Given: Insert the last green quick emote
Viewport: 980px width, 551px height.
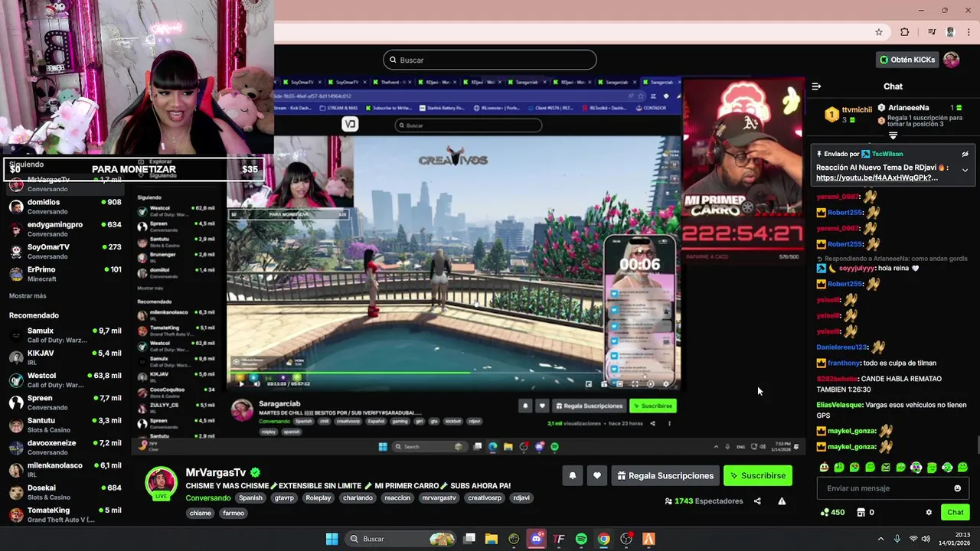Looking at the screenshot, I should click(962, 468).
